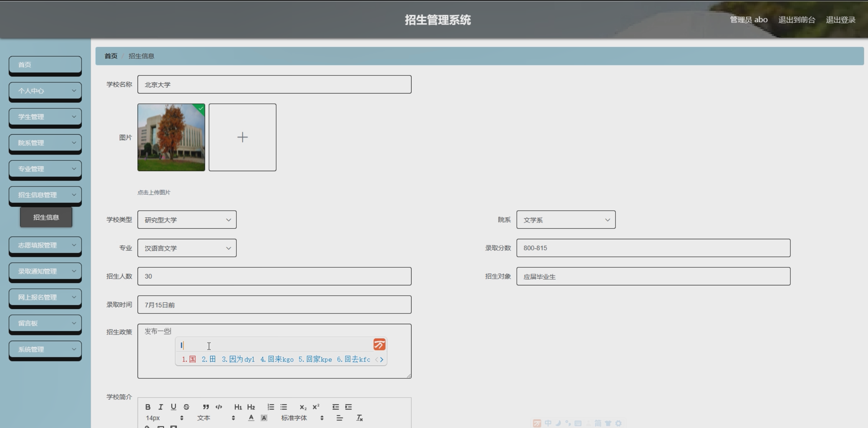Image resolution: width=868 pixels, height=428 pixels.
Task: Apply underline formatting
Action: click(173, 407)
